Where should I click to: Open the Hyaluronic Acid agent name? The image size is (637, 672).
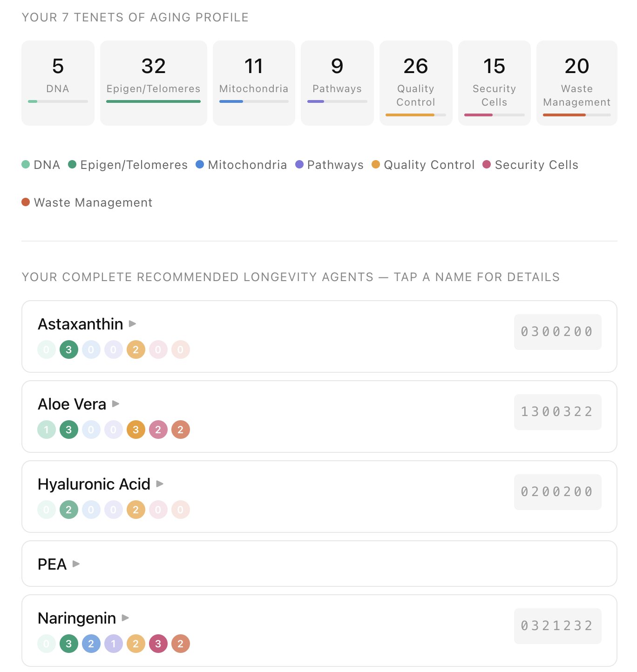pos(94,484)
